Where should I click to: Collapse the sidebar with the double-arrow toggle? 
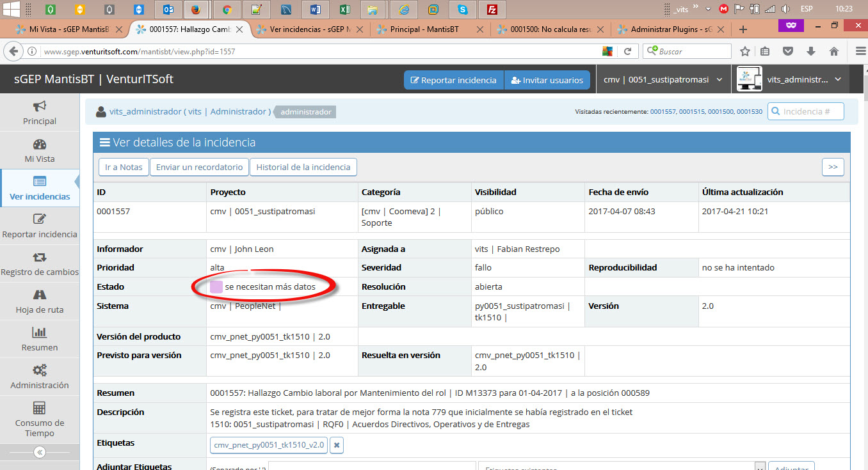coord(40,452)
